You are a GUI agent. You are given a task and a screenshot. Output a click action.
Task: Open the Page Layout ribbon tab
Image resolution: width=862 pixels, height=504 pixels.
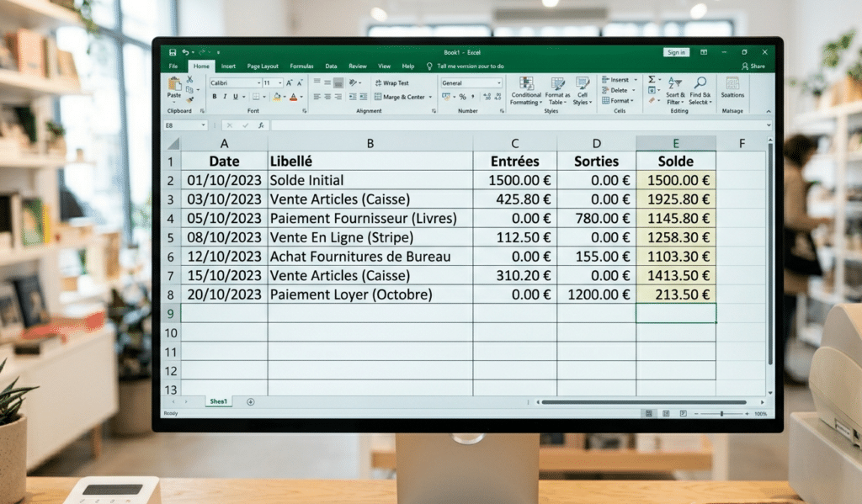pos(263,66)
